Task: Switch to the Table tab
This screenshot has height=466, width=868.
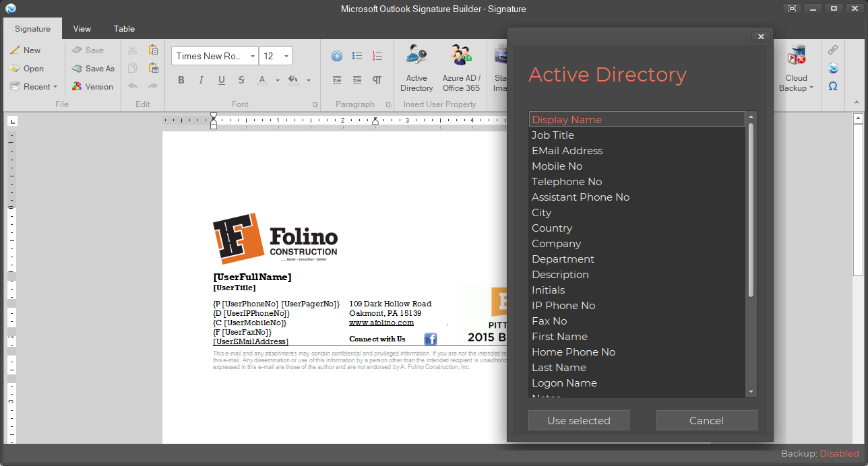Action: tap(124, 29)
